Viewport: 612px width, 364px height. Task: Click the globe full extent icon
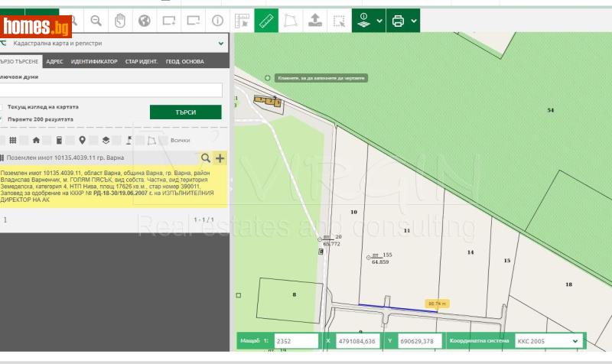point(145,21)
